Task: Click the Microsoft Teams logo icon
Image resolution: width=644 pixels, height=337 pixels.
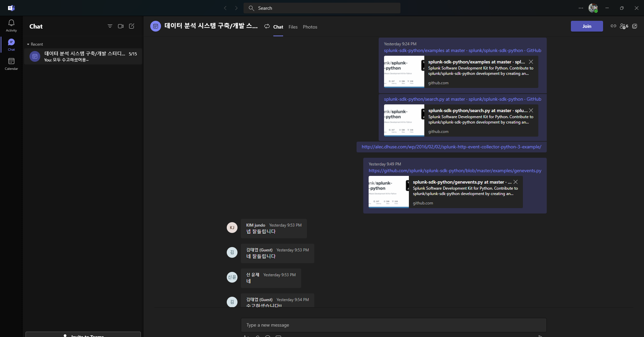Action: pos(11,8)
